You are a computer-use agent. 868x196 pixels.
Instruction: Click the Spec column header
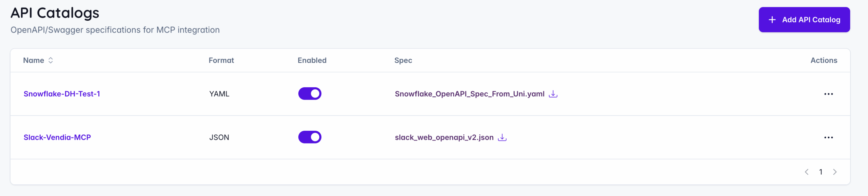click(403, 60)
